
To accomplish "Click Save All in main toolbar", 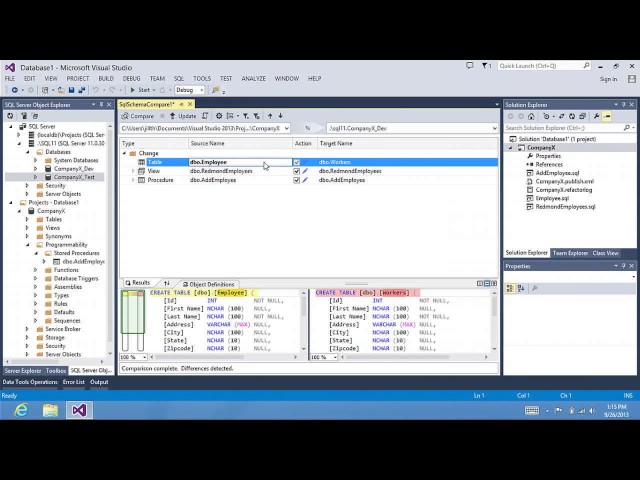I will tap(82, 90).
